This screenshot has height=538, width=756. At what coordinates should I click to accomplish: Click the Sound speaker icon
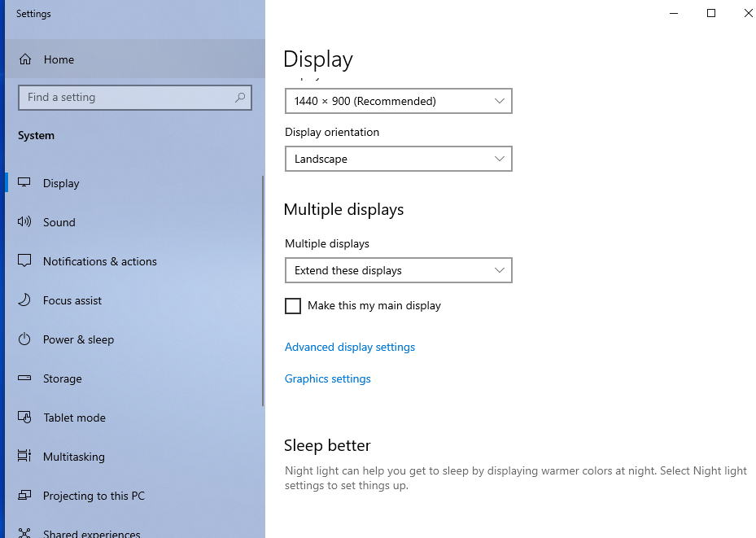click(x=25, y=222)
